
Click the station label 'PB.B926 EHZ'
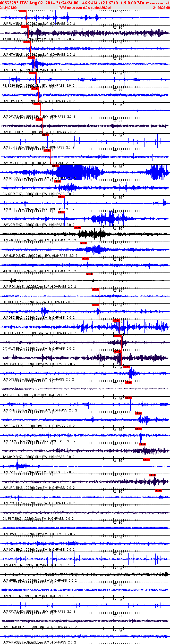pos(12,86)
